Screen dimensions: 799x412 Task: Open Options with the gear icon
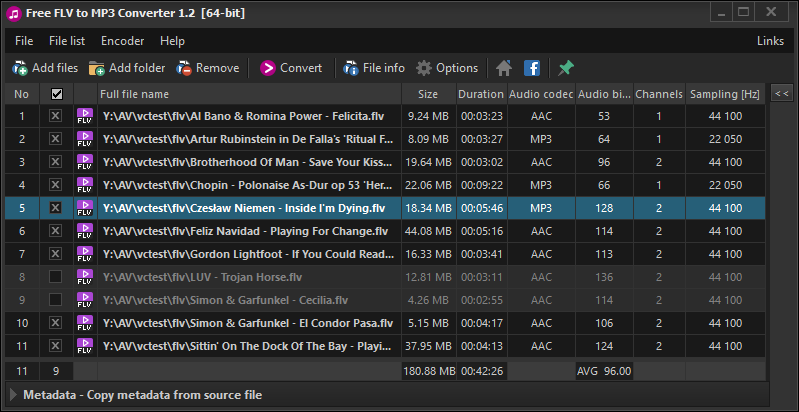coord(423,68)
